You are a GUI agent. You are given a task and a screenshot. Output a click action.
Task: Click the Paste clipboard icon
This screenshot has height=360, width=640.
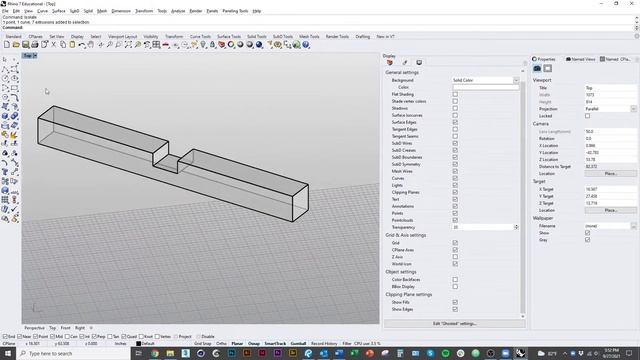click(x=72, y=45)
